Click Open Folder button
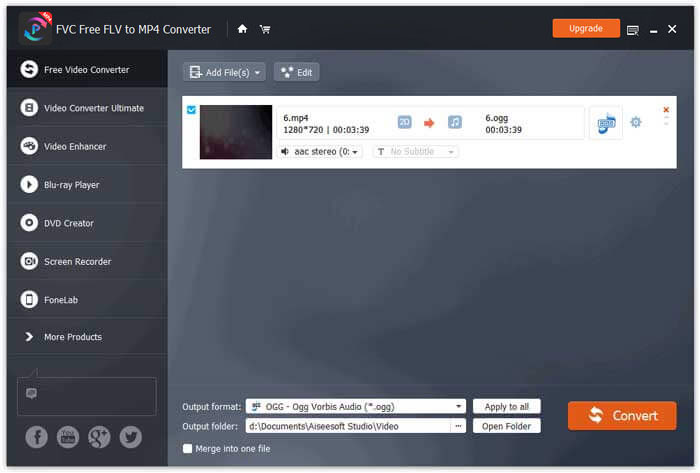The height and width of the screenshot is (473, 700). [x=507, y=426]
